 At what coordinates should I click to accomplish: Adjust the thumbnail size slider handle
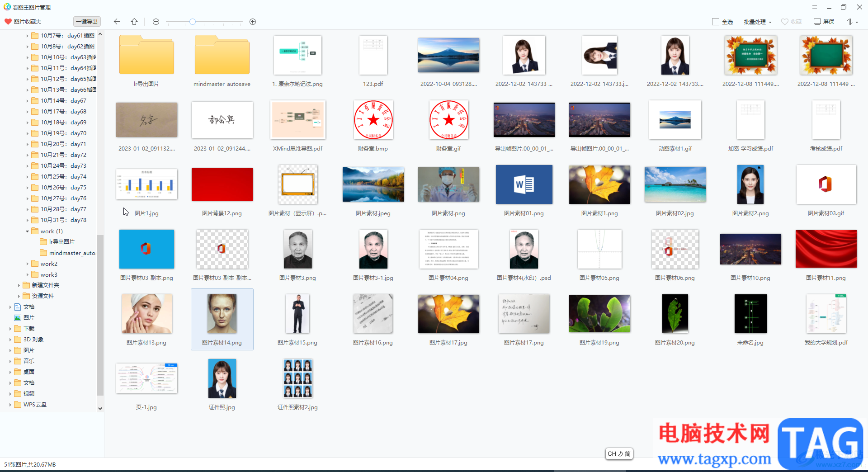tap(193, 22)
